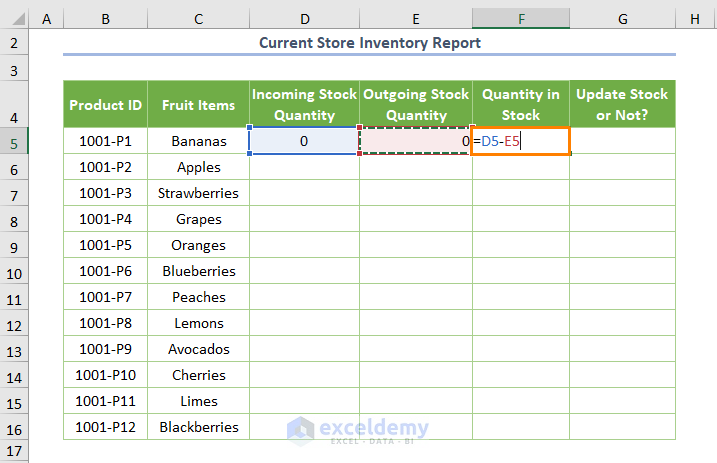
Task: Click the Quantity in Stock header
Action: 521,104
